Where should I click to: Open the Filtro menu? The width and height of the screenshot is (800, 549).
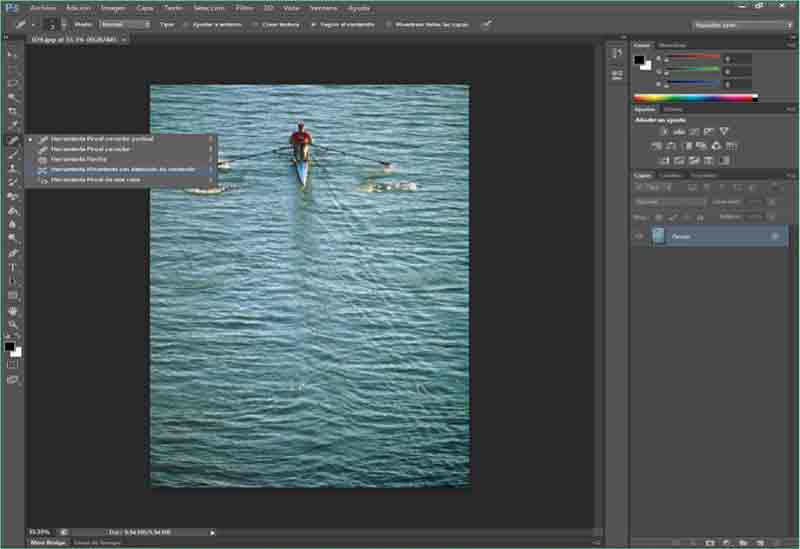244,7
